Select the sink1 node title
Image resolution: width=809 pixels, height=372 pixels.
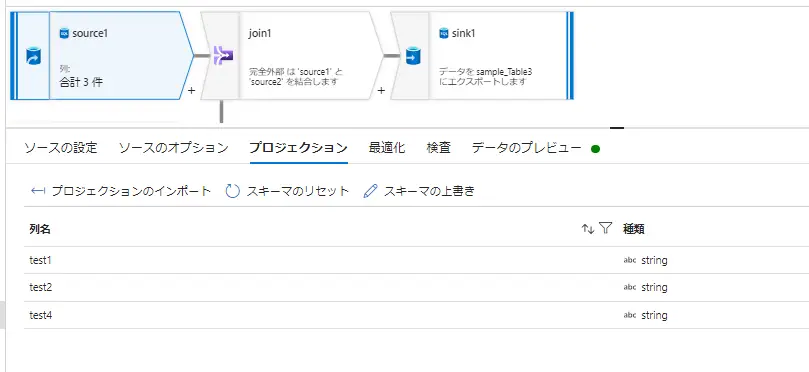point(463,34)
